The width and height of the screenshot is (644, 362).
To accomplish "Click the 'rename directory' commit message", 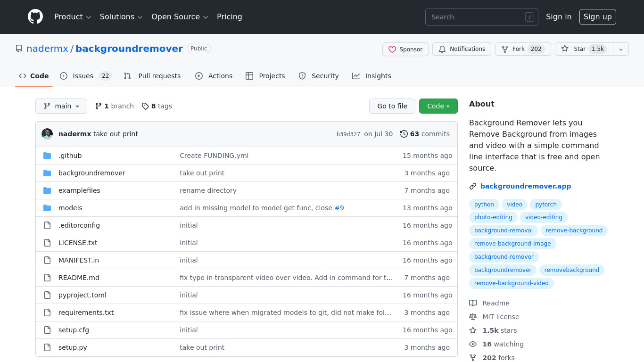I will pos(208,190).
